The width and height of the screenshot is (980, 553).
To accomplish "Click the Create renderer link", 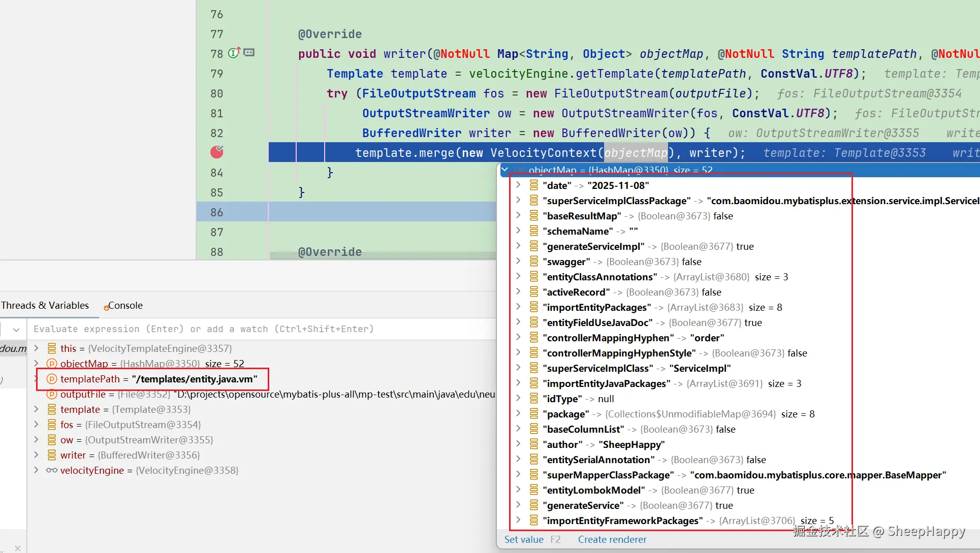I will 612,539.
